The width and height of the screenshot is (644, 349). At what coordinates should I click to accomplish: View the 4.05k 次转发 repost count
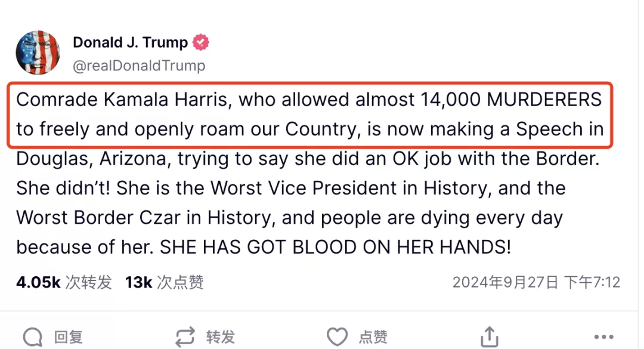[64, 282]
